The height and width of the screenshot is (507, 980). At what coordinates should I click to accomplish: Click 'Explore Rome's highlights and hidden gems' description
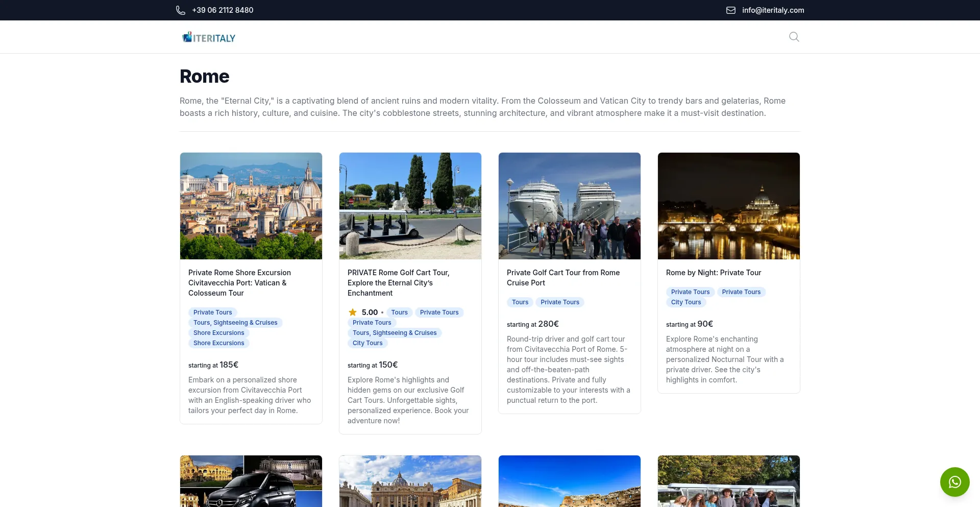(x=408, y=400)
